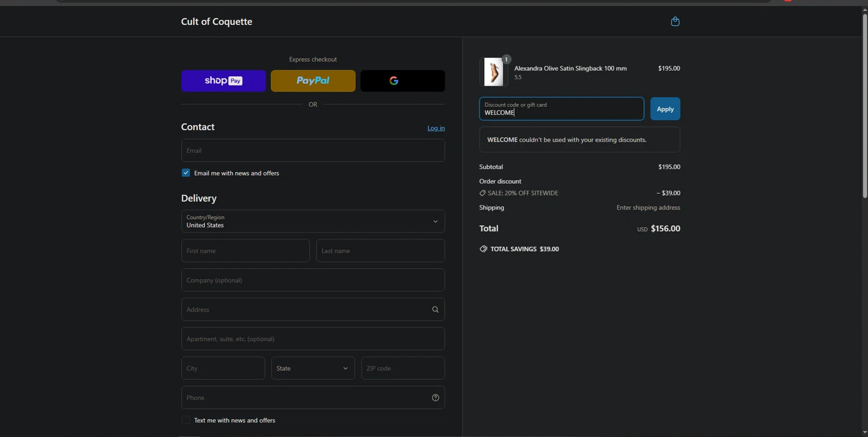868x437 pixels.
Task: Click the phone field help question icon
Action: (x=435, y=398)
